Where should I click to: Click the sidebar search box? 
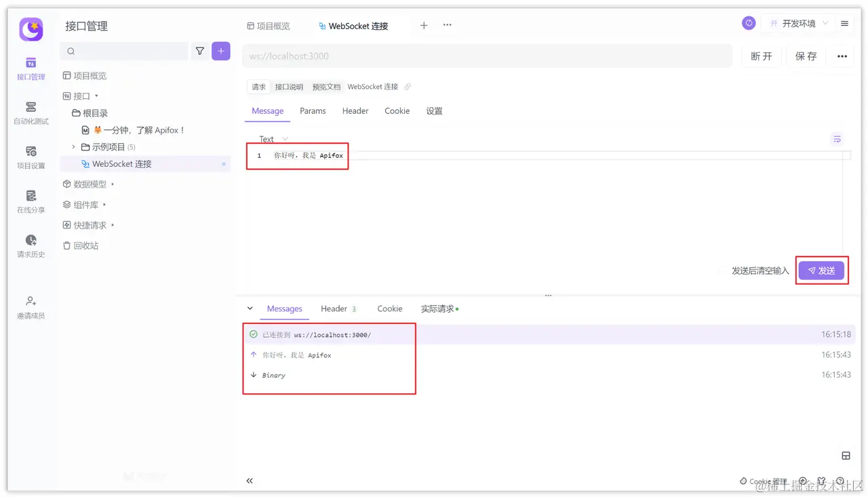124,51
